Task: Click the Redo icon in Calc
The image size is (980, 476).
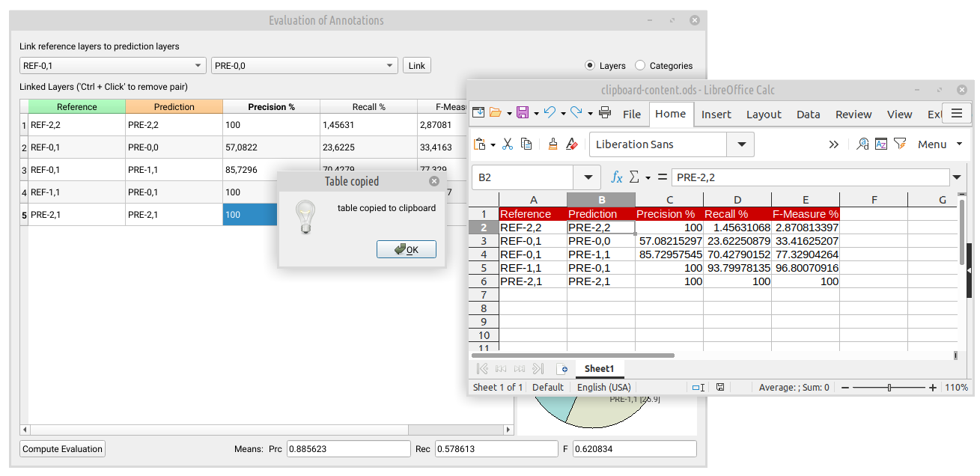Action: click(576, 113)
